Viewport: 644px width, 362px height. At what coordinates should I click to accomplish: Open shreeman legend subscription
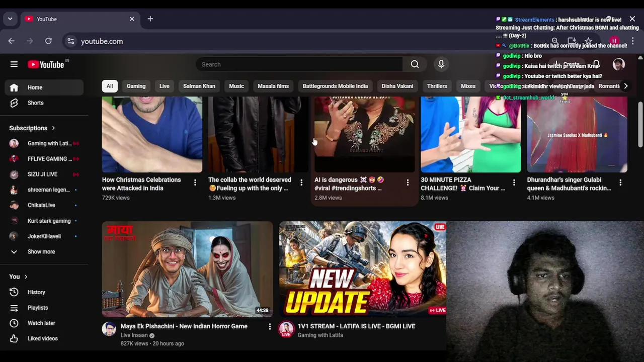pos(44,190)
